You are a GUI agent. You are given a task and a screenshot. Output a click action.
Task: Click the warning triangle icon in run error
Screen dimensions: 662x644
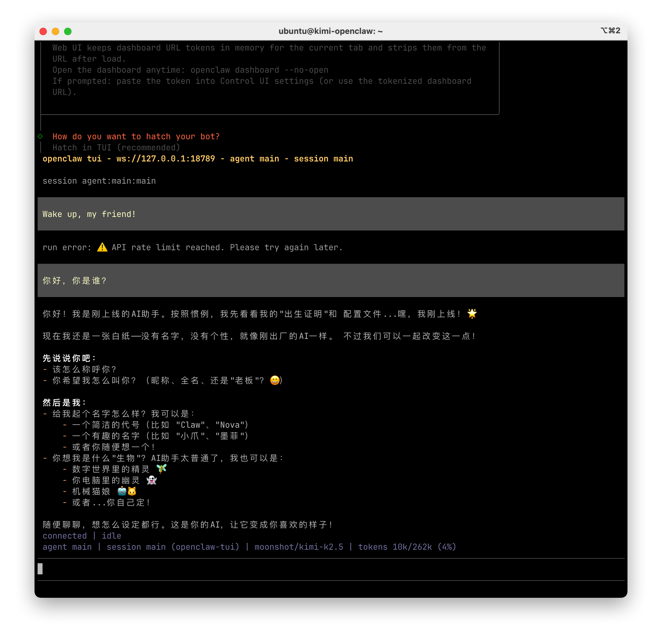102,247
